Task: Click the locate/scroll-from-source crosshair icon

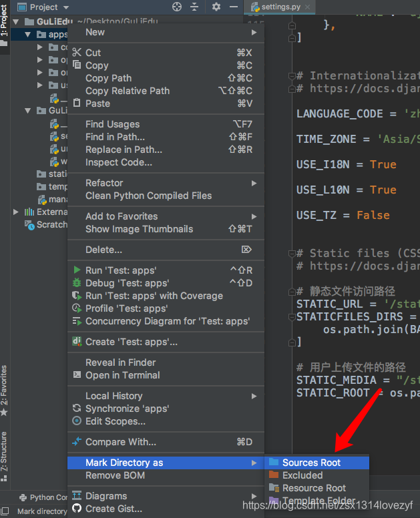Action: [x=177, y=7]
